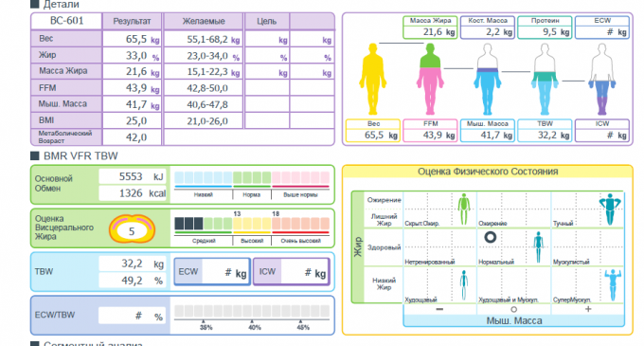Select the teal protein body figure
Screen dimensions: 644x346
545,79
